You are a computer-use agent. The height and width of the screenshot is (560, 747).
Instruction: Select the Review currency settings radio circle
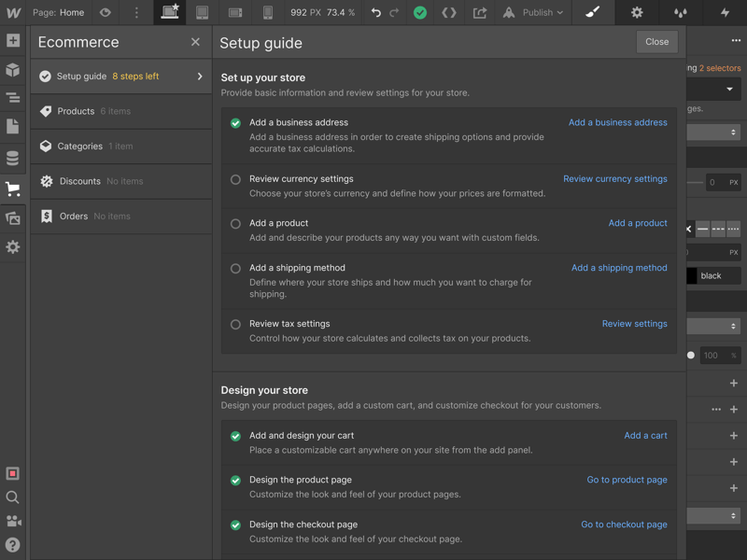click(x=235, y=179)
